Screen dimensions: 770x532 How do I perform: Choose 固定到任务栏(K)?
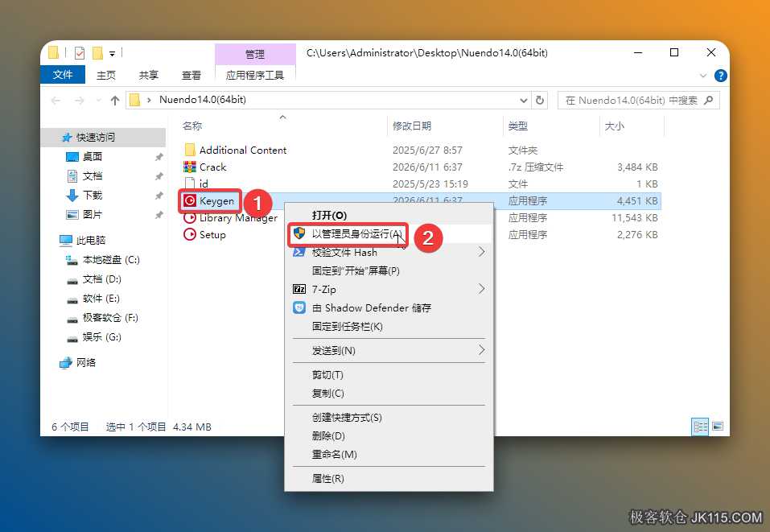(x=389, y=326)
